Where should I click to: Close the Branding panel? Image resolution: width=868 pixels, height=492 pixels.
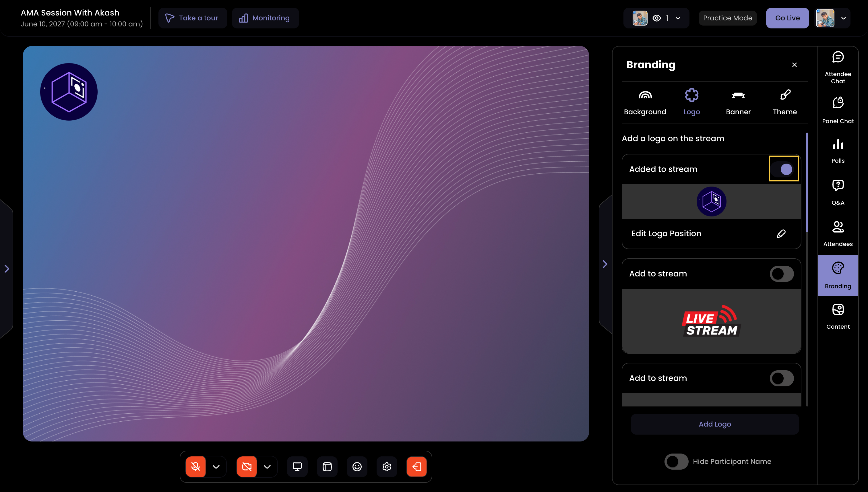coord(794,65)
